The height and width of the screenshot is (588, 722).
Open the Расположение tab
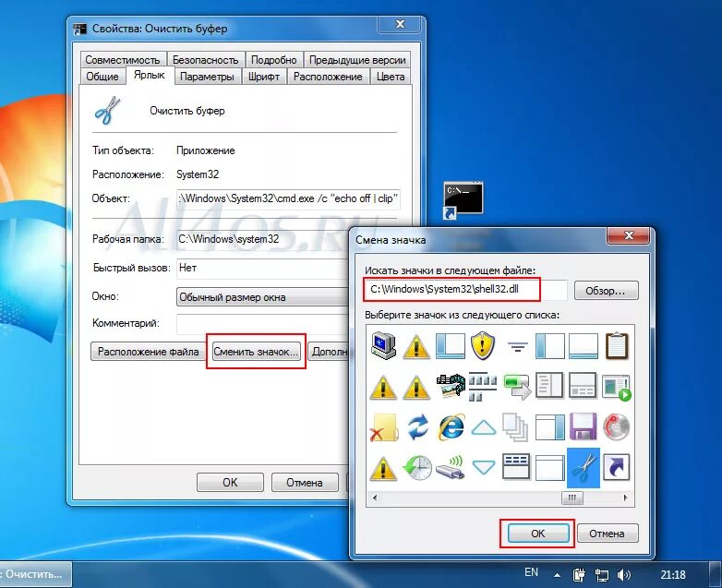pos(328,77)
